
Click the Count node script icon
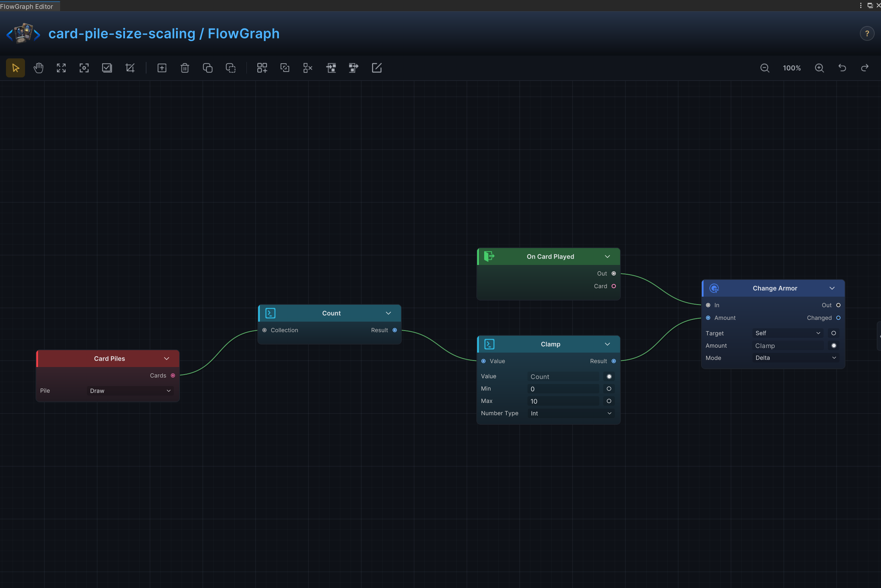coord(270,313)
